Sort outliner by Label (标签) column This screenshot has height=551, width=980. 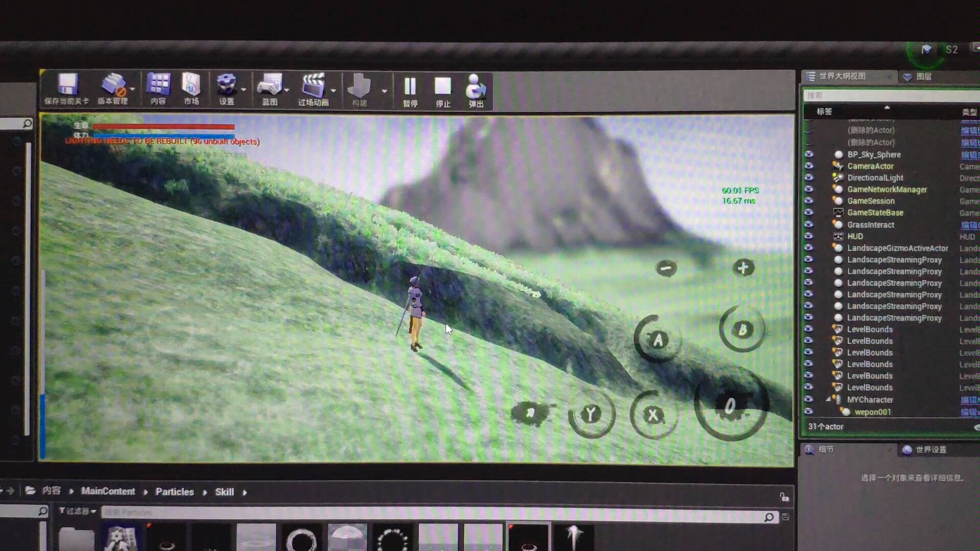point(824,111)
